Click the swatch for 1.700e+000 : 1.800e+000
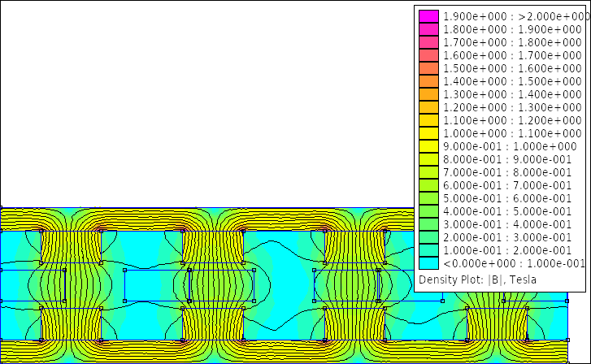 coord(428,42)
